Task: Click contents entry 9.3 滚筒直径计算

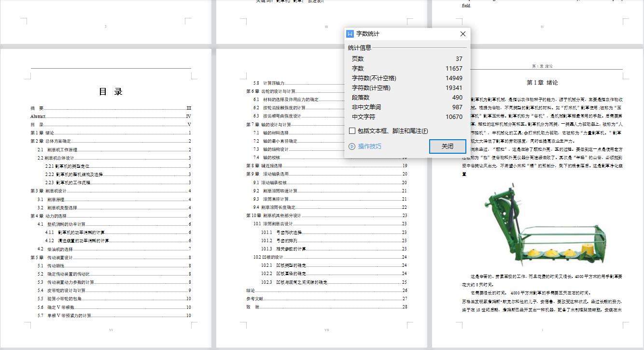Action: [331, 199]
